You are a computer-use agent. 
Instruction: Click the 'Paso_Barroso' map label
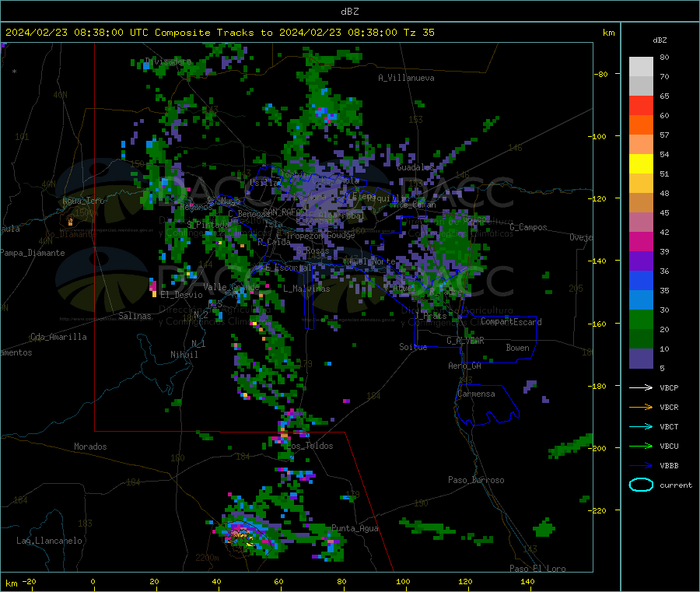pos(476,480)
